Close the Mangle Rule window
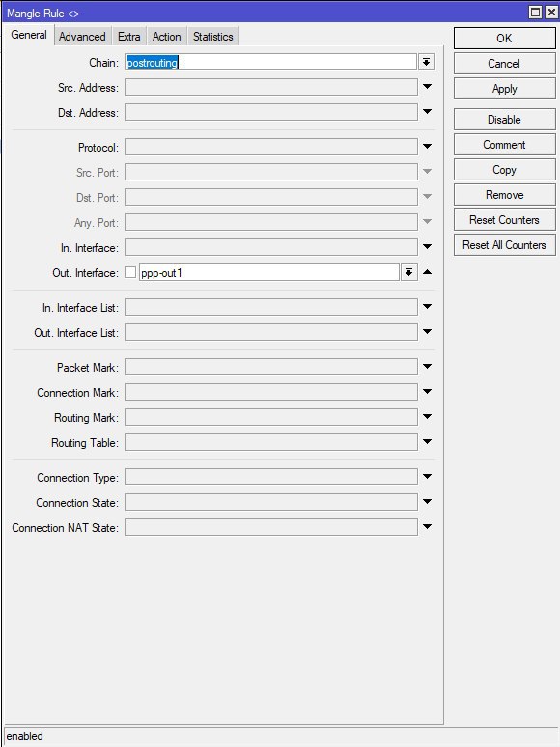This screenshot has width=560, height=747. (x=551, y=13)
